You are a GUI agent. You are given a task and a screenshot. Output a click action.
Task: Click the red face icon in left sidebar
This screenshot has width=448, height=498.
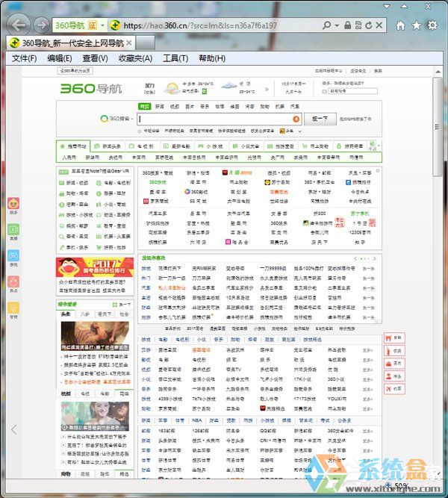click(13, 203)
